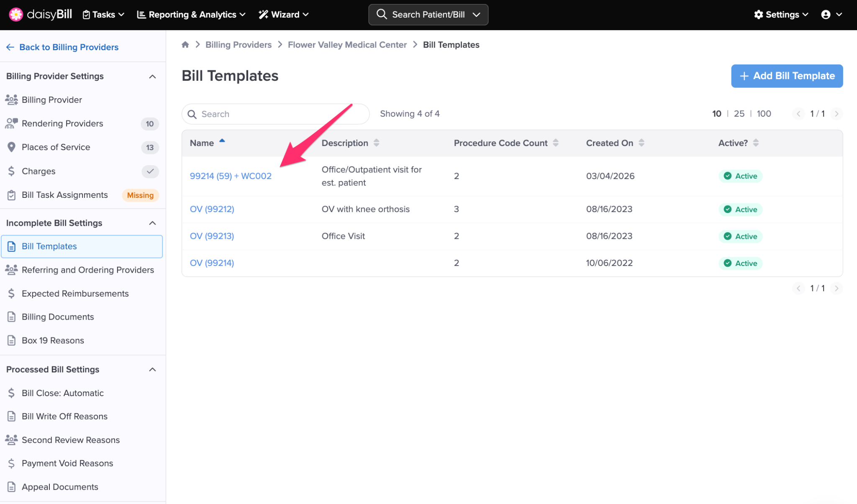Click the user account avatar icon
857x504 pixels.
[x=825, y=15]
